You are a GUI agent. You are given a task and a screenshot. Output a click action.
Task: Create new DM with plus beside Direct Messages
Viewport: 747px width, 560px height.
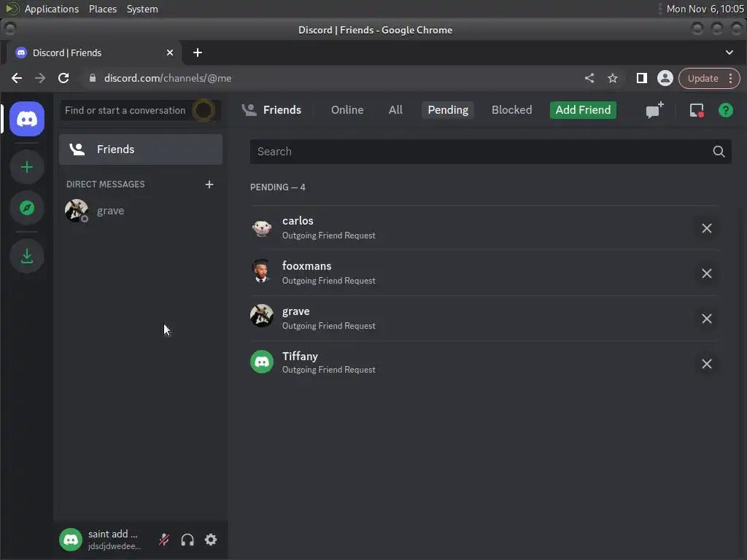pos(209,184)
